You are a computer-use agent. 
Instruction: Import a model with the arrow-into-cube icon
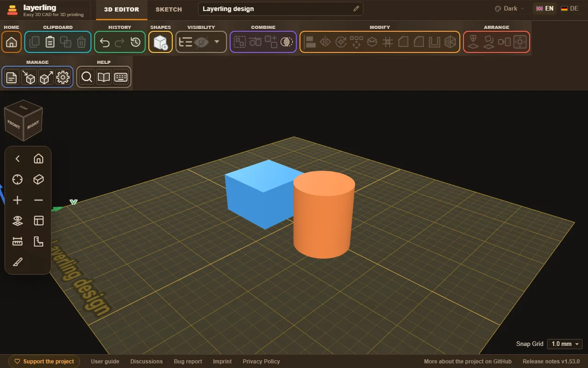29,77
